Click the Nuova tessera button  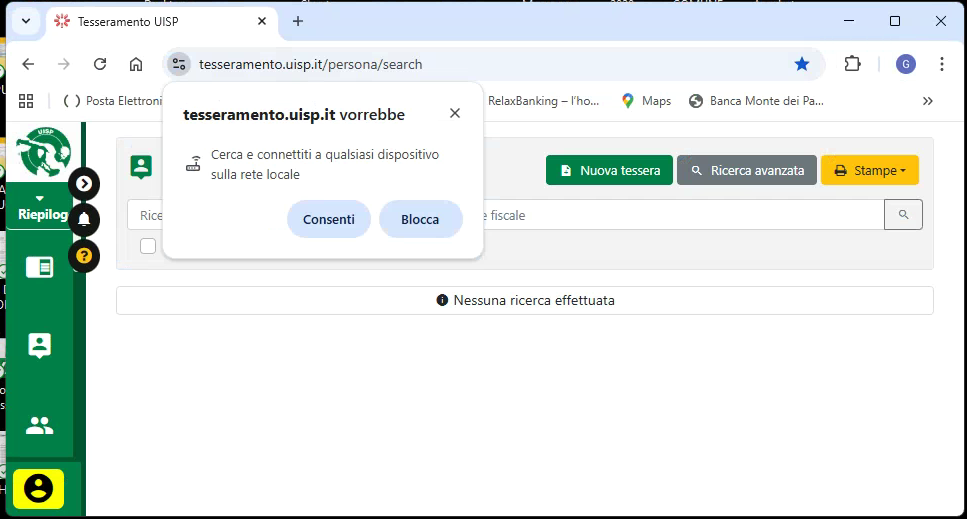tap(609, 171)
